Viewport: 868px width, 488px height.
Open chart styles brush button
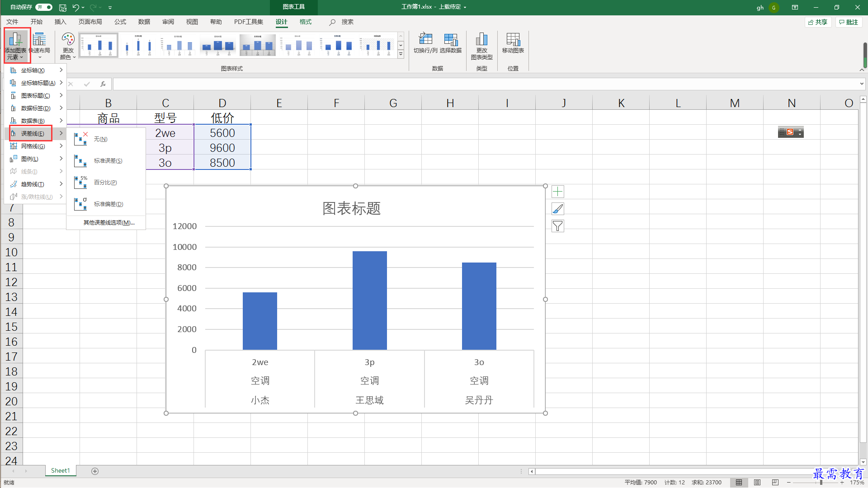click(x=558, y=209)
